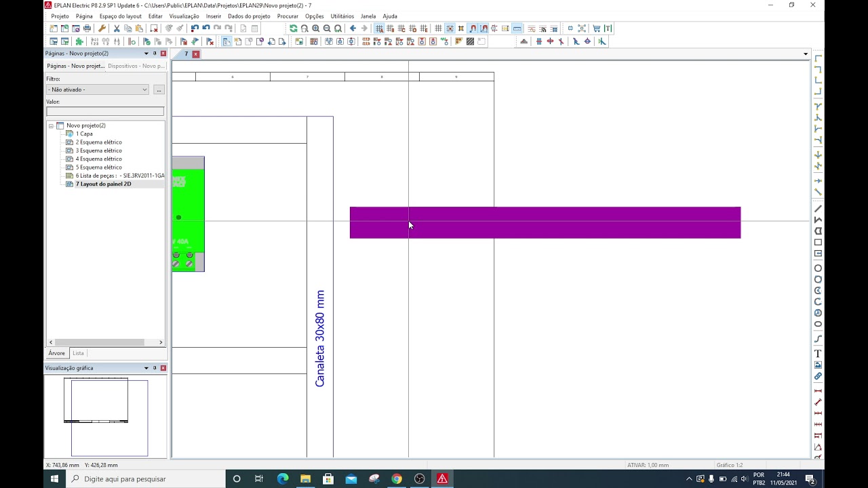This screenshot has width=868, height=488.
Task: Click the Print icon in the toolbar
Action: point(87,28)
